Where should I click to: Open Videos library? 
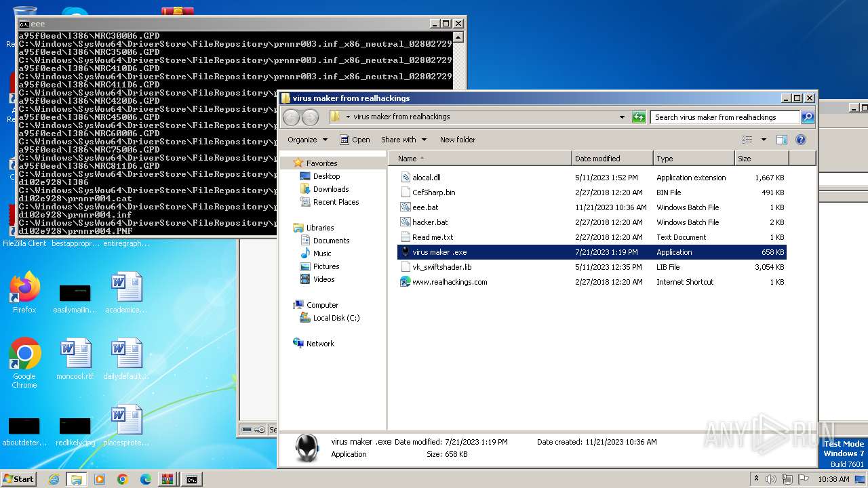click(x=323, y=279)
